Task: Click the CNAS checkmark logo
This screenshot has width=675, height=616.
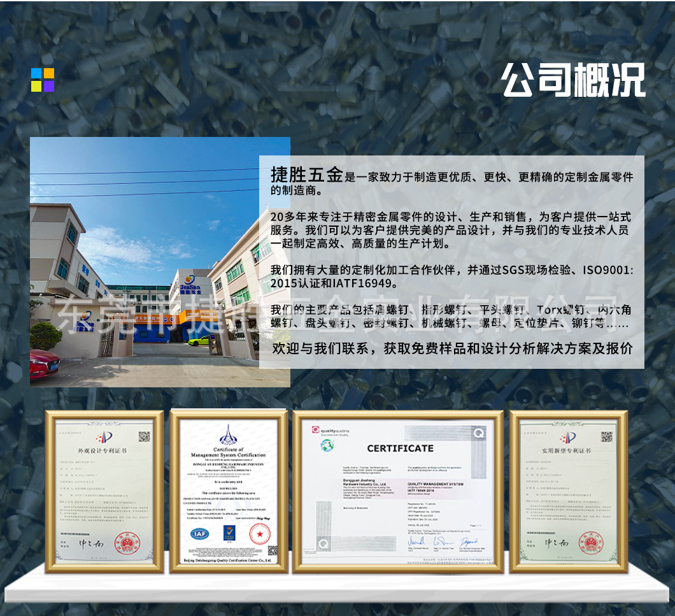Action: [x=229, y=532]
